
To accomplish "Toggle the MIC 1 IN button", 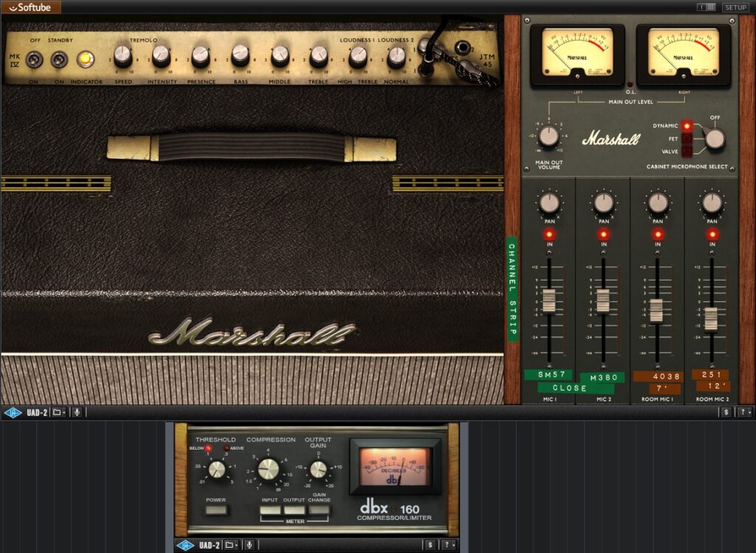I will click(x=549, y=235).
